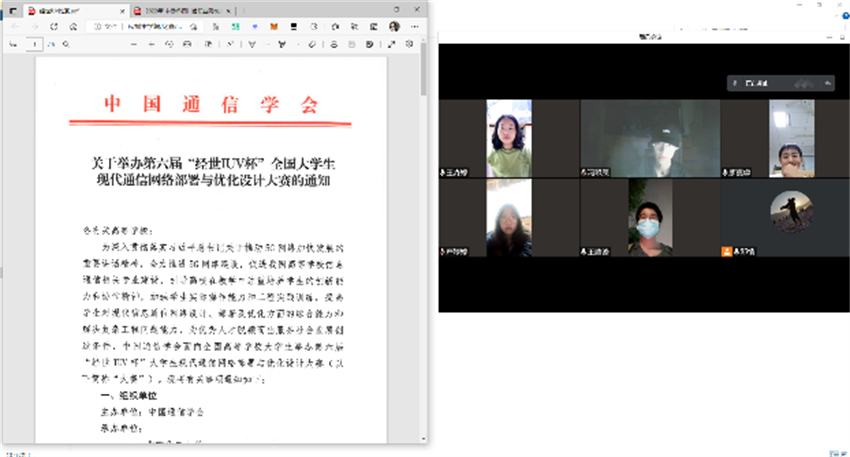Refresh the browser page

click(x=54, y=27)
